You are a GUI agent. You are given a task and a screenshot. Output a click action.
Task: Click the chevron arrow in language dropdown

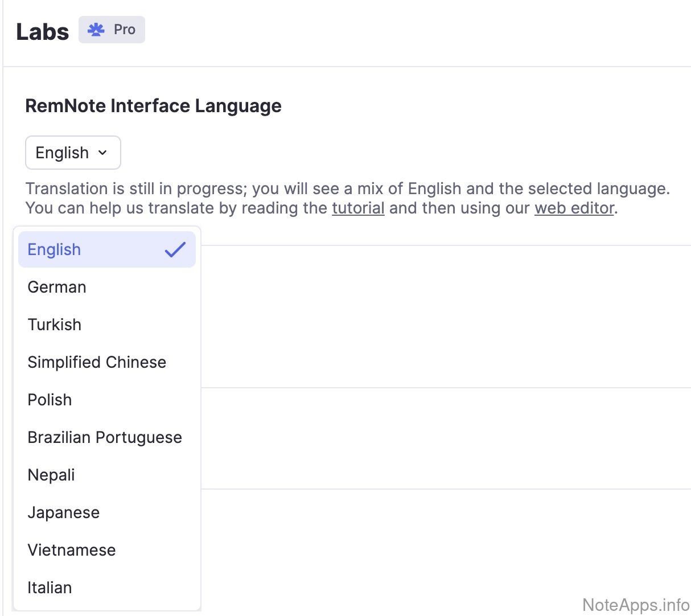click(x=102, y=153)
